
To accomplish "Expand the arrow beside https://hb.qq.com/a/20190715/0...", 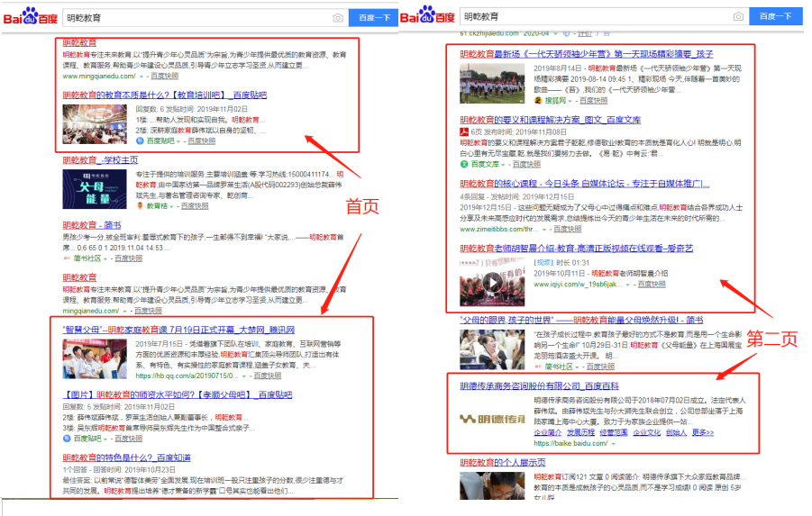I will 244,376.
